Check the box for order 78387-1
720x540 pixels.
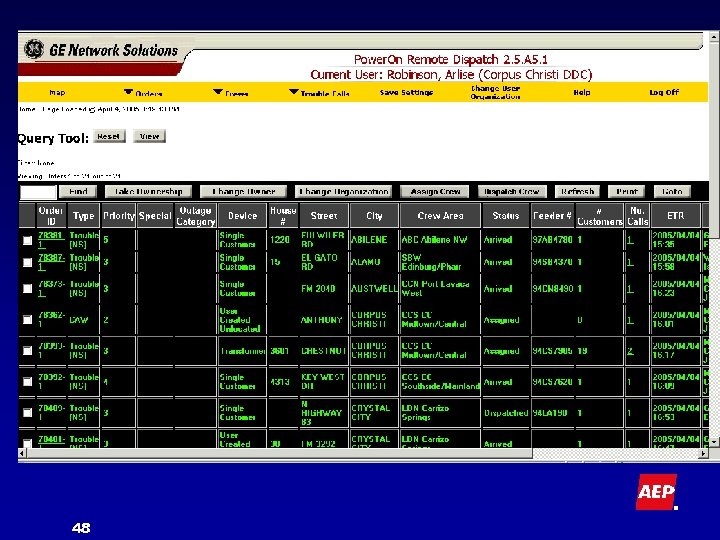pyautogui.click(x=28, y=262)
